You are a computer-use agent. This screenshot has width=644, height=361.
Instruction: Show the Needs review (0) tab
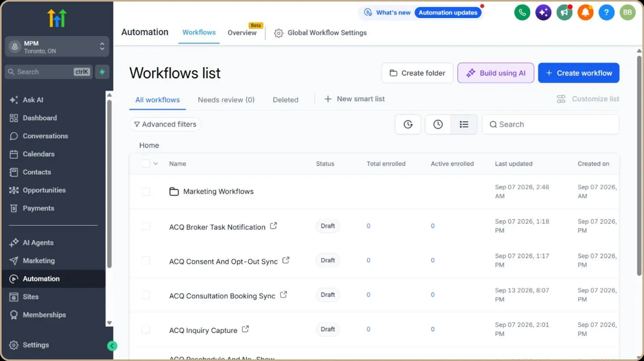226,100
